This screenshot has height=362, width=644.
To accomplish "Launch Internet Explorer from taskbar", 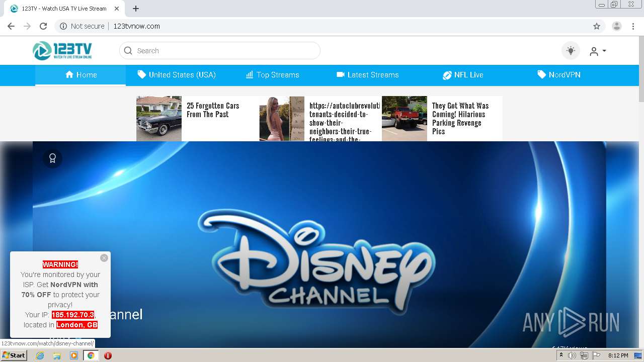I will (40, 355).
